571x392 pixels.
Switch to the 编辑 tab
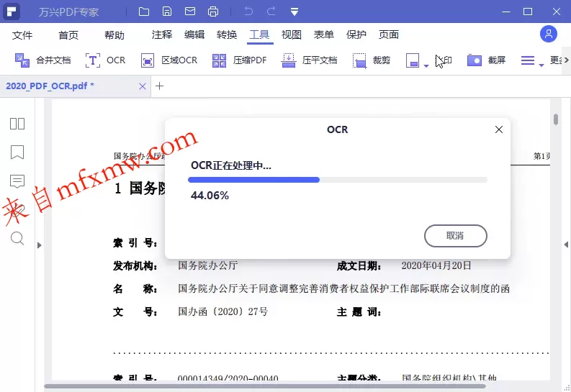pyautogui.click(x=194, y=35)
